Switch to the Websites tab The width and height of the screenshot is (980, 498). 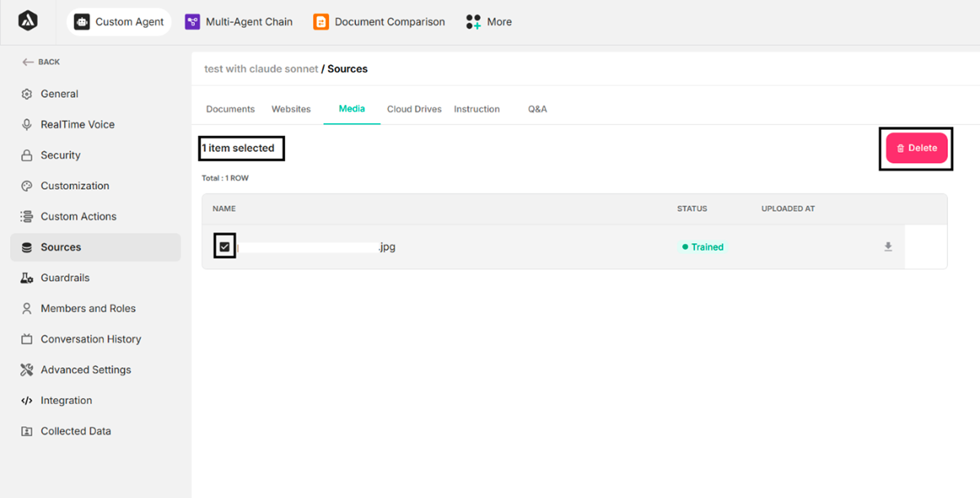pos(291,109)
